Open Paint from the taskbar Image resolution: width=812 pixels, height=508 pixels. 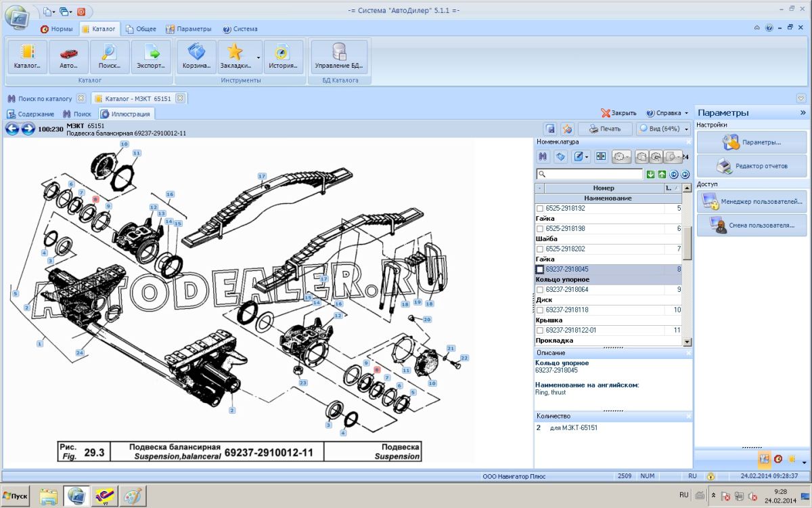[132, 496]
